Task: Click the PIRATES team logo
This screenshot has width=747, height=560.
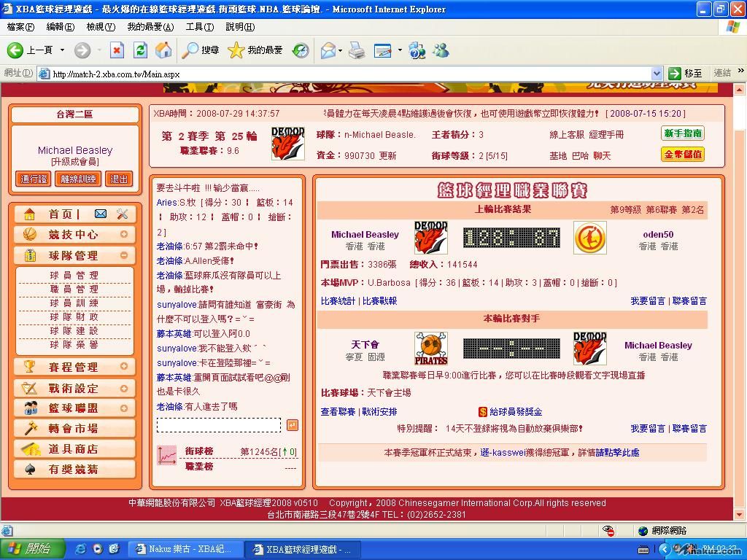Action: (x=430, y=349)
